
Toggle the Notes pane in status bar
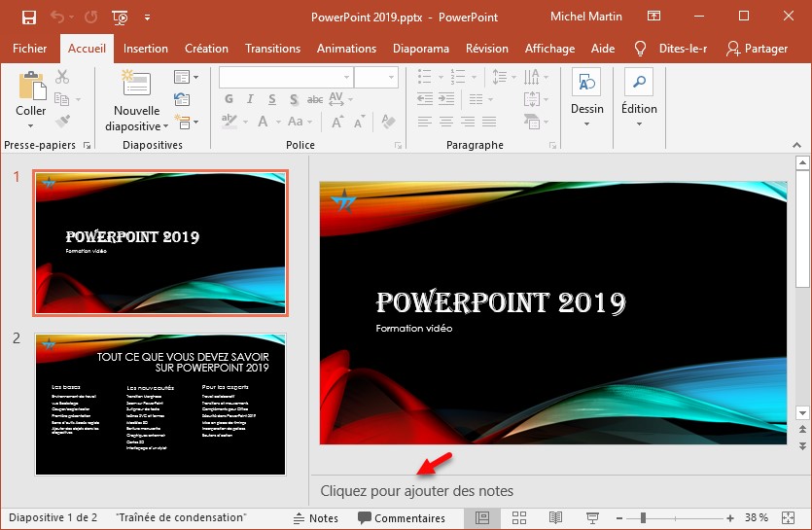(315, 518)
